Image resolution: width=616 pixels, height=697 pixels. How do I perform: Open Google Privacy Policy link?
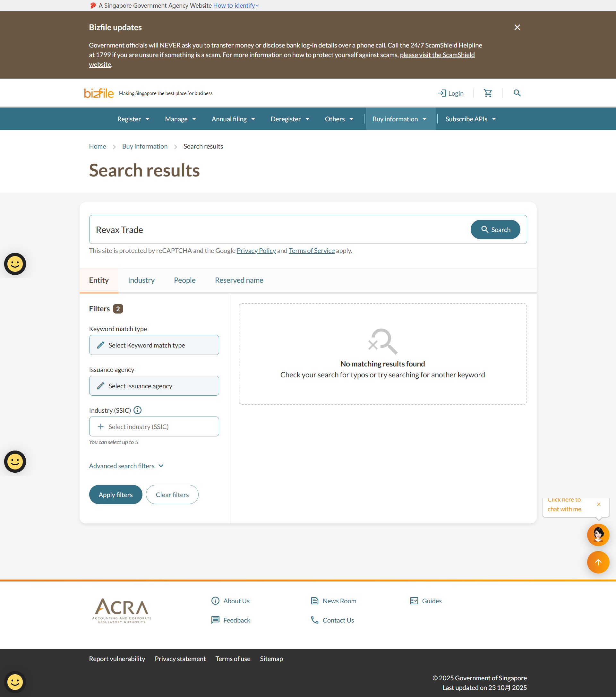pos(256,251)
